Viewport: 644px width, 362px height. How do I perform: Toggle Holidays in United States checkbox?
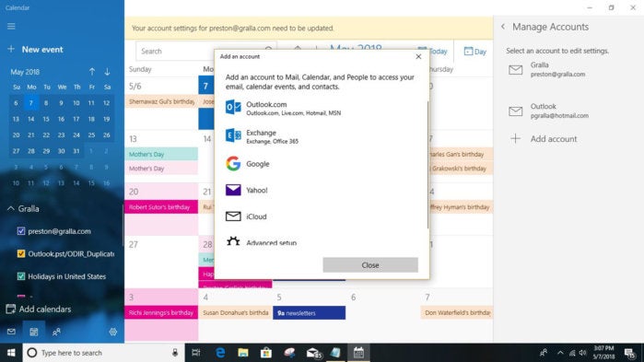21,276
